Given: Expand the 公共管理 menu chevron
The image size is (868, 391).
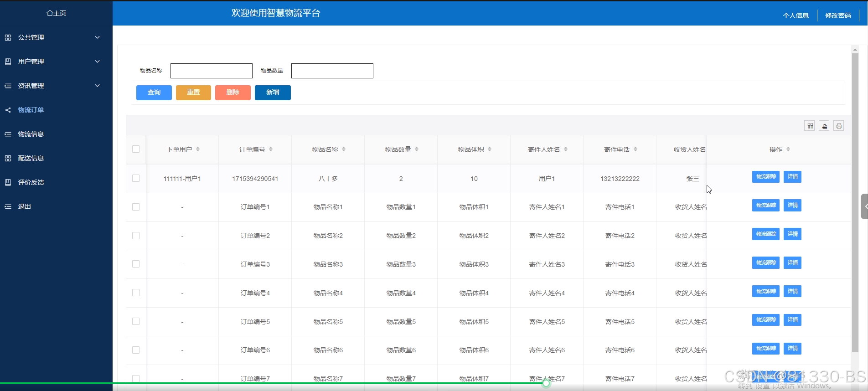Looking at the screenshot, I should pyautogui.click(x=97, y=37).
